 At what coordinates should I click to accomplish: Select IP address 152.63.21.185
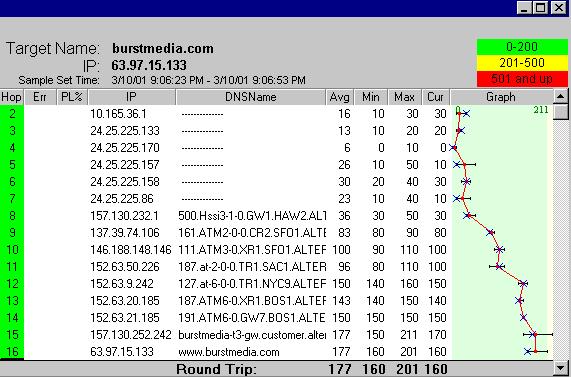[x=125, y=318]
